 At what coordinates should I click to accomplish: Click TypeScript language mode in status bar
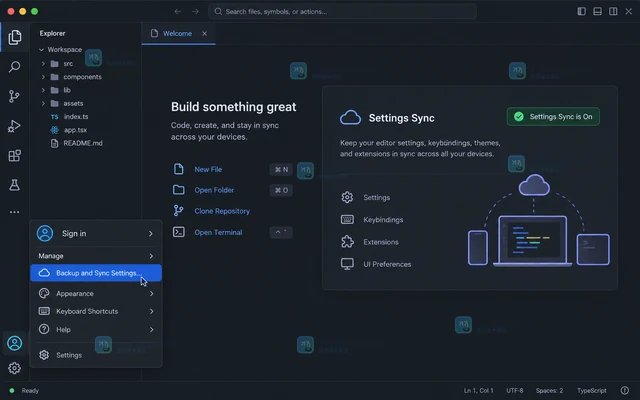tap(592, 391)
